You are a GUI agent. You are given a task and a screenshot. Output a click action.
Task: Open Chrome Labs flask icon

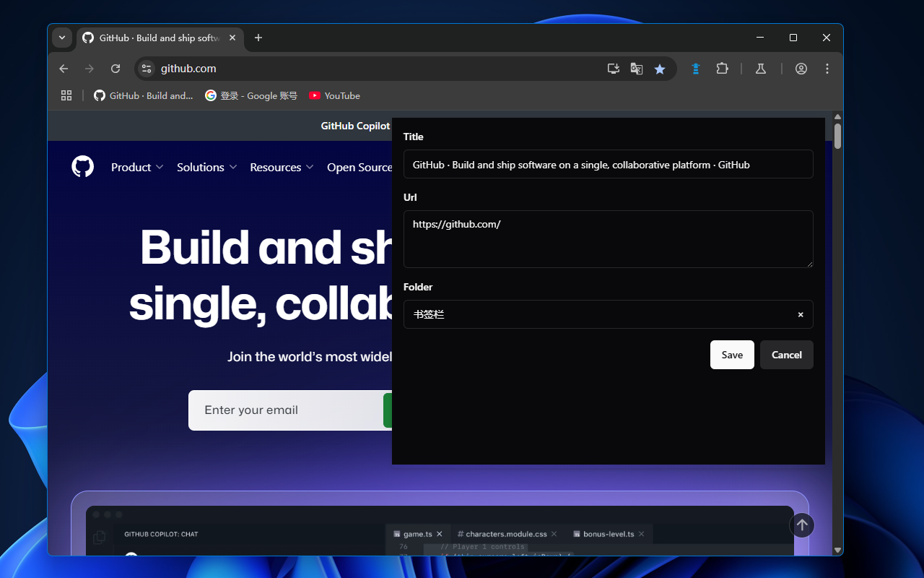[x=760, y=69]
